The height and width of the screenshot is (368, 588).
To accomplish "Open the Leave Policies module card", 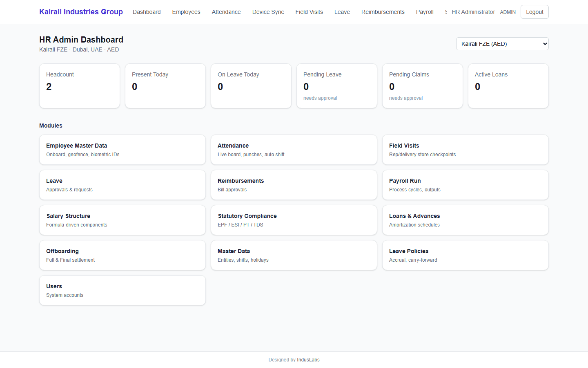I will [x=465, y=255].
